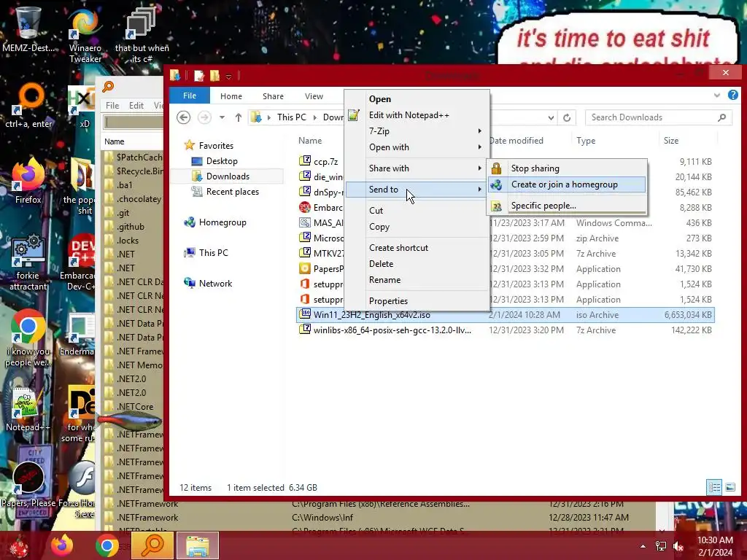Screen dimensions: 747x560
Task: Click the breadcrumb arrow after This PC
Action: (x=315, y=117)
